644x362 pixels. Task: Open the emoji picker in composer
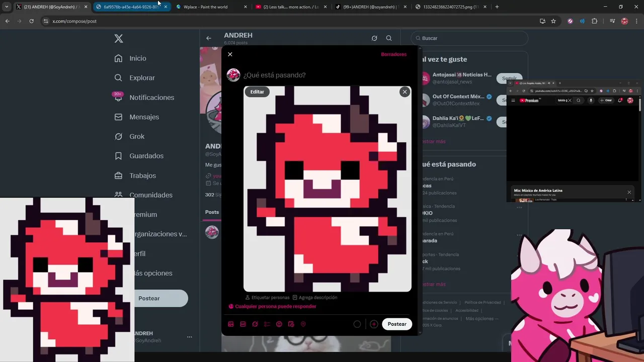pyautogui.click(x=279, y=324)
